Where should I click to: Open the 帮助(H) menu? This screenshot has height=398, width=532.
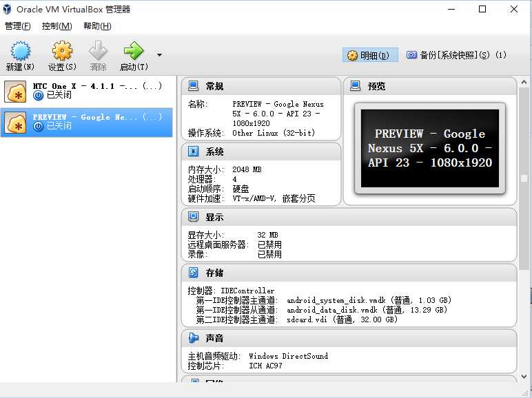click(x=97, y=26)
